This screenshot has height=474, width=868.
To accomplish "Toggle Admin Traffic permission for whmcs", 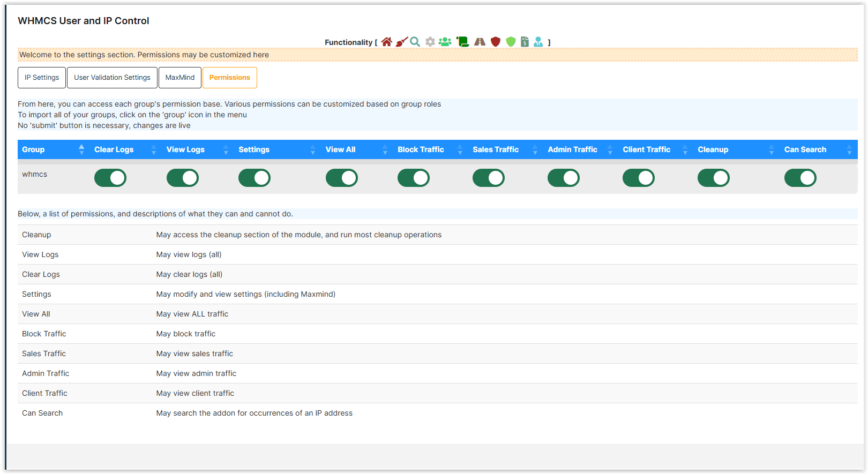I will coord(564,178).
